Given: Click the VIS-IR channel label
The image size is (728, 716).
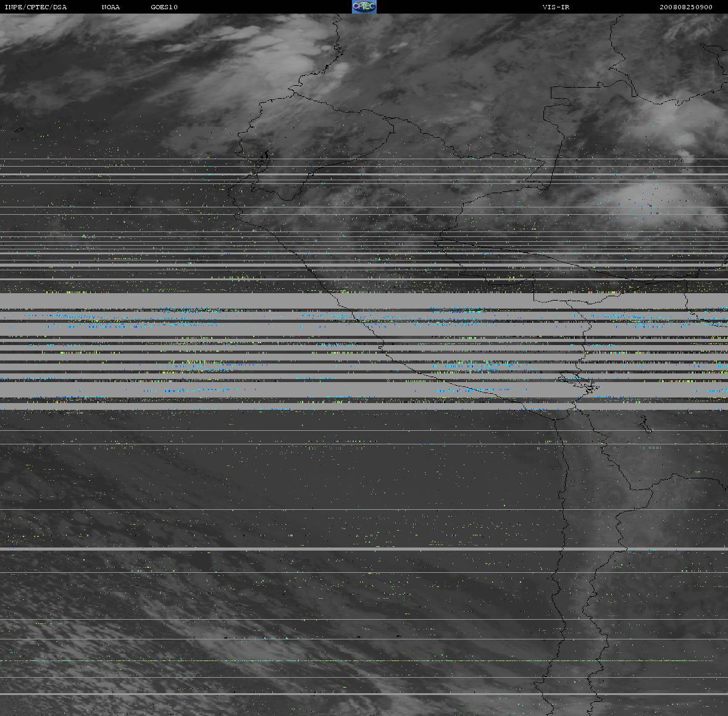Looking at the screenshot, I should click(556, 7).
